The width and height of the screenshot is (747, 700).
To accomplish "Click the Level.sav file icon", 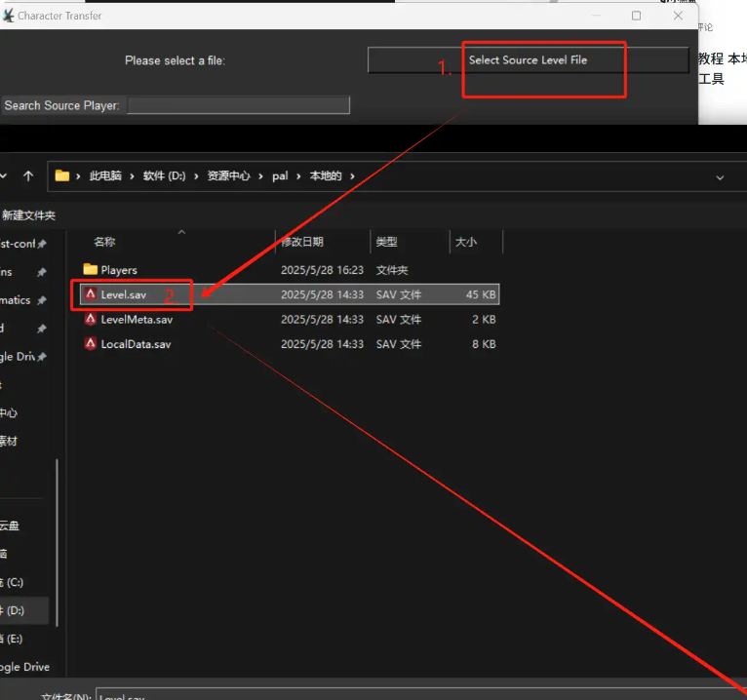I will pyautogui.click(x=91, y=294).
